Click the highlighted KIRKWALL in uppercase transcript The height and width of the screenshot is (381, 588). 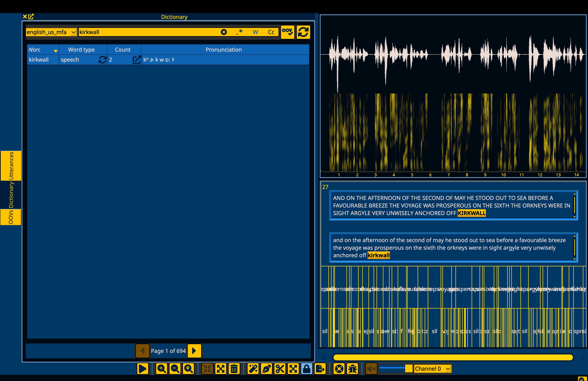tap(471, 213)
